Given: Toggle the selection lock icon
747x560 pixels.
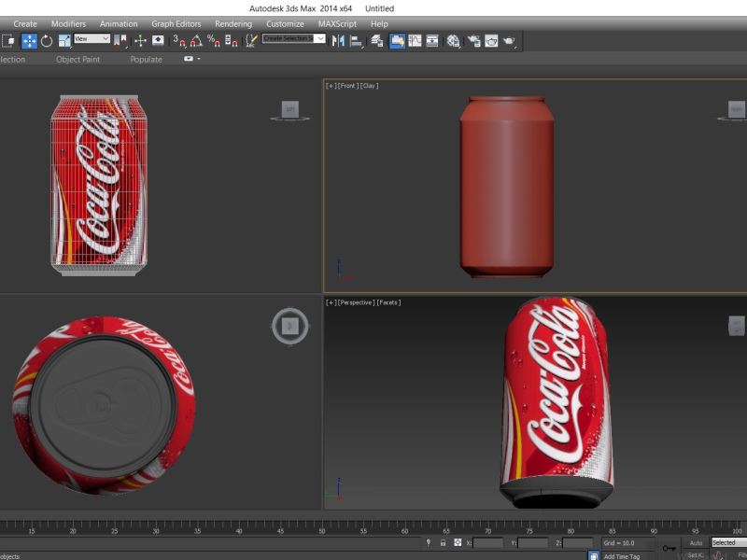Looking at the screenshot, I should coord(443,542).
